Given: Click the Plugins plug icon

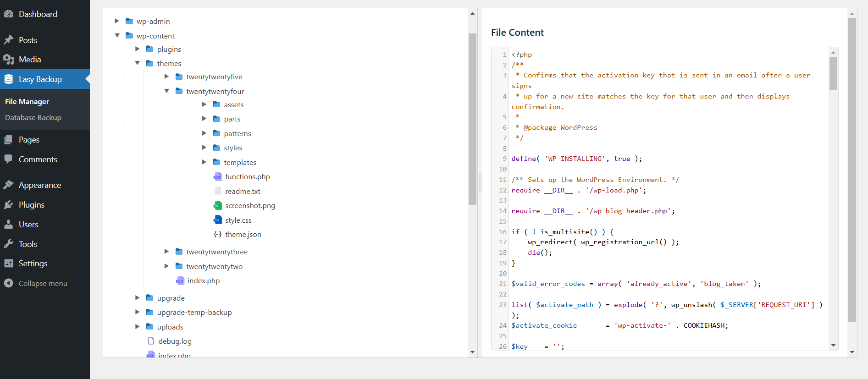Looking at the screenshot, I should (8, 205).
